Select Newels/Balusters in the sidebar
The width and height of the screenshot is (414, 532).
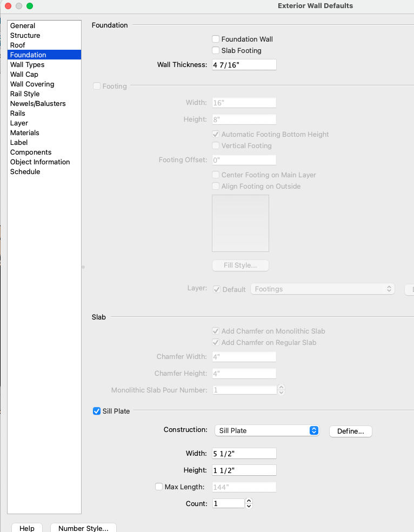tap(38, 103)
